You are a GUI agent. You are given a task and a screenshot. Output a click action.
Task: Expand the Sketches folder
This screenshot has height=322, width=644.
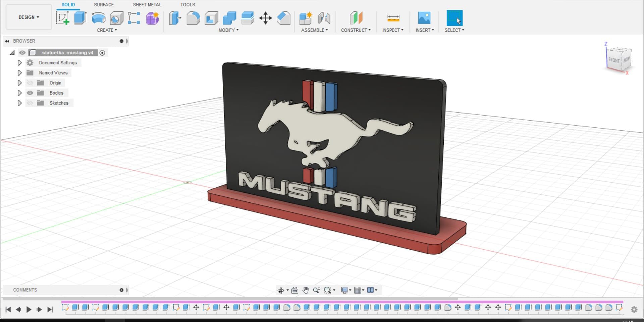(19, 103)
